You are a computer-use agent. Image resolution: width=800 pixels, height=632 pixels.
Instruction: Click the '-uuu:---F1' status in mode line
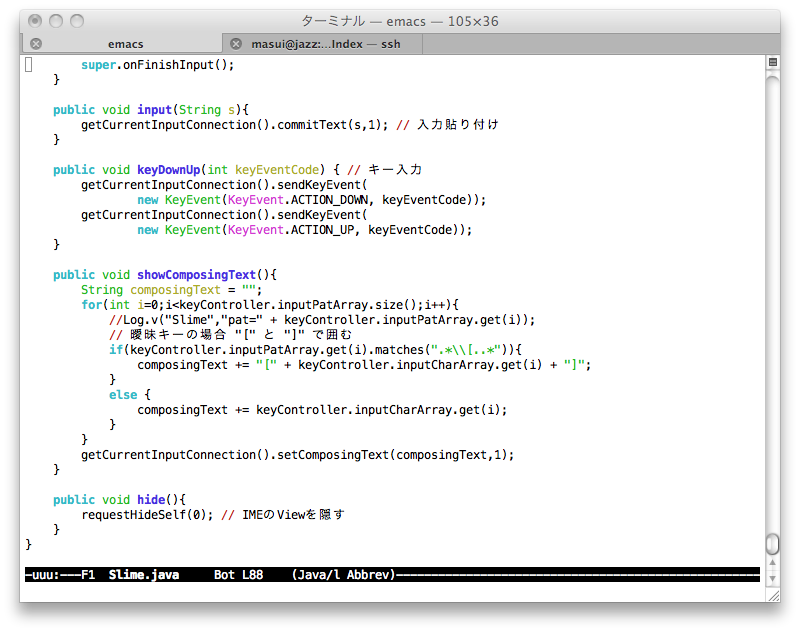[x=60, y=575]
